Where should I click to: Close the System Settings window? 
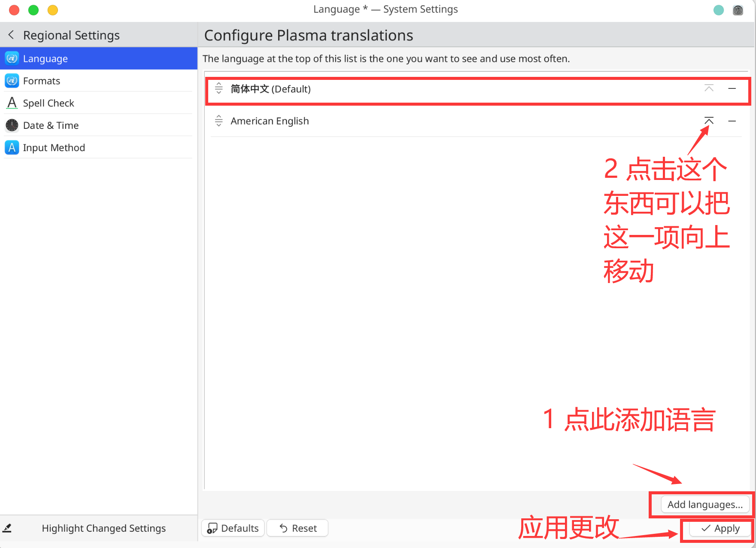click(x=14, y=10)
